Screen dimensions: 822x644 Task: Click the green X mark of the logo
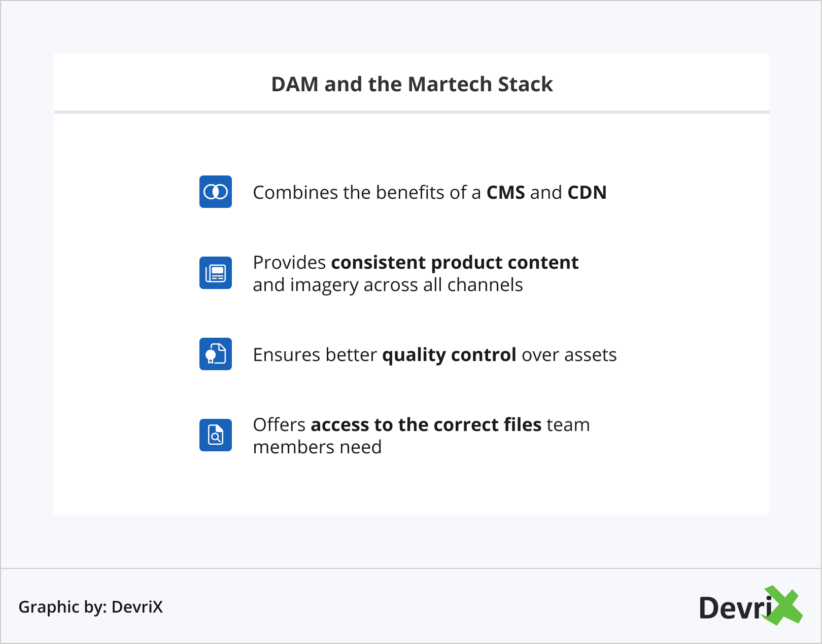pos(784,605)
